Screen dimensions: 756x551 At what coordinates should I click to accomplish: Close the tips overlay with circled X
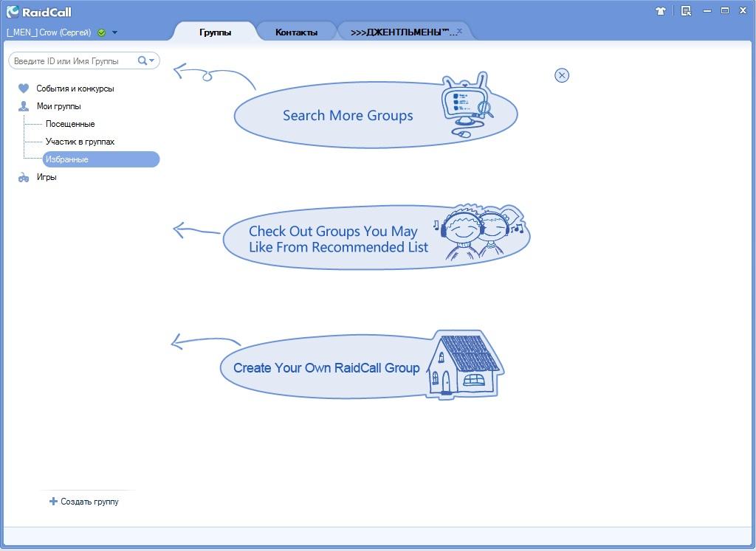click(562, 76)
